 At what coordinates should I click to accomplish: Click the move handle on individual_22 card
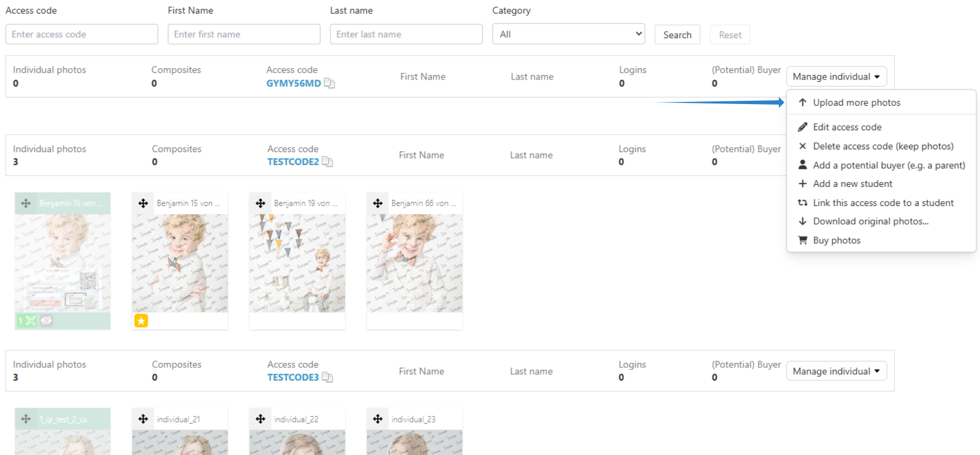coord(261,419)
